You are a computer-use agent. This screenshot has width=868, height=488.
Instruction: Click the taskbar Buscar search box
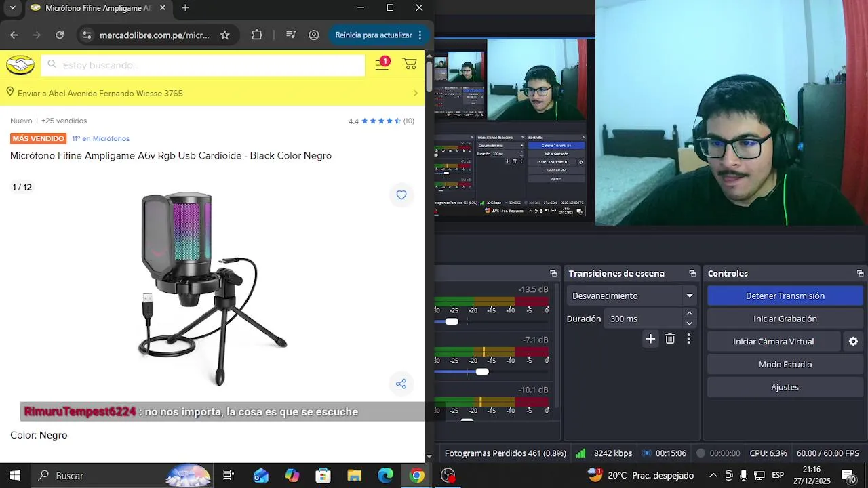(122, 475)
